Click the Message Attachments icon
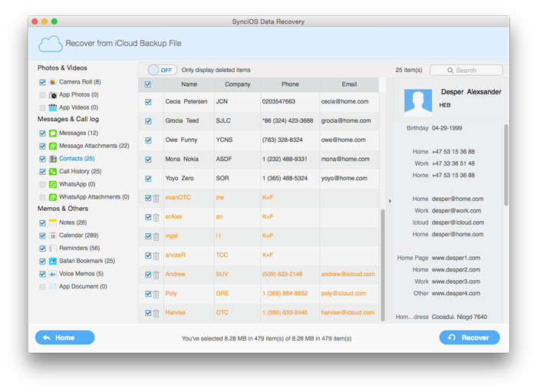537x392 pixels. pos(53,147)
